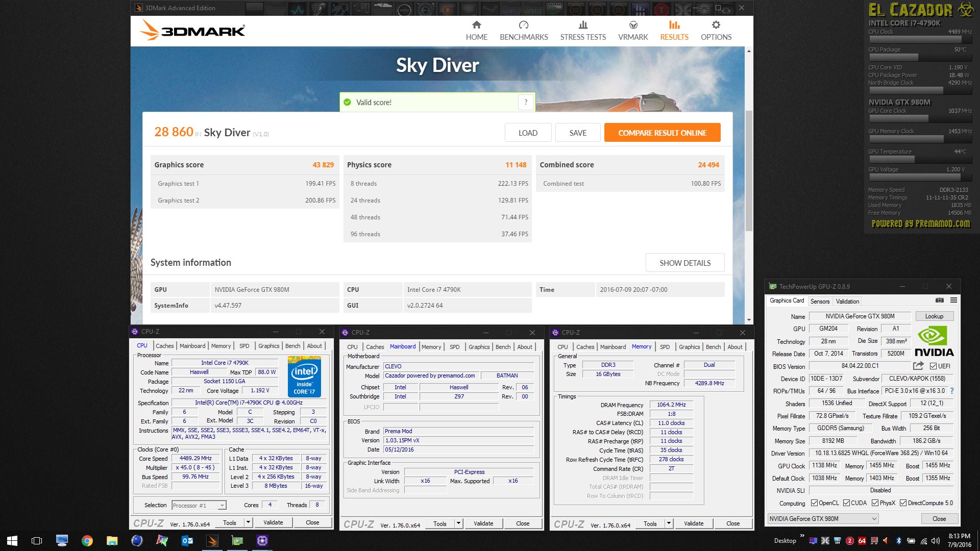
Task: Expand Tools dropdown arrow in CPU-Z Memory window
Action: tap(669, 523)
